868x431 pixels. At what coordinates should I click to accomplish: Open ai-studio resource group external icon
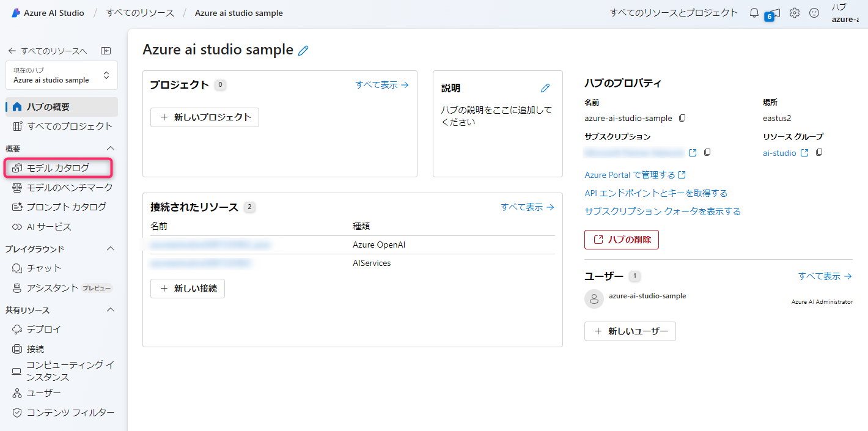tap(805, 153)
